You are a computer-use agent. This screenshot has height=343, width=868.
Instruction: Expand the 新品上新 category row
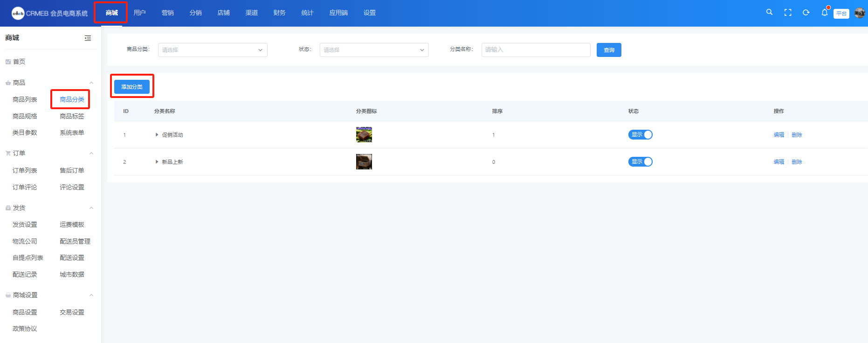157,162
